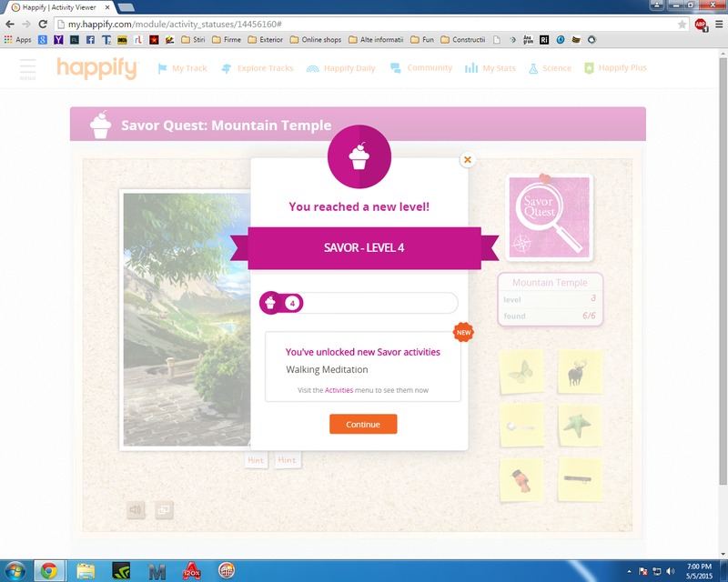
Task: Click the browser Forward arrow
Action: (26, 25)
